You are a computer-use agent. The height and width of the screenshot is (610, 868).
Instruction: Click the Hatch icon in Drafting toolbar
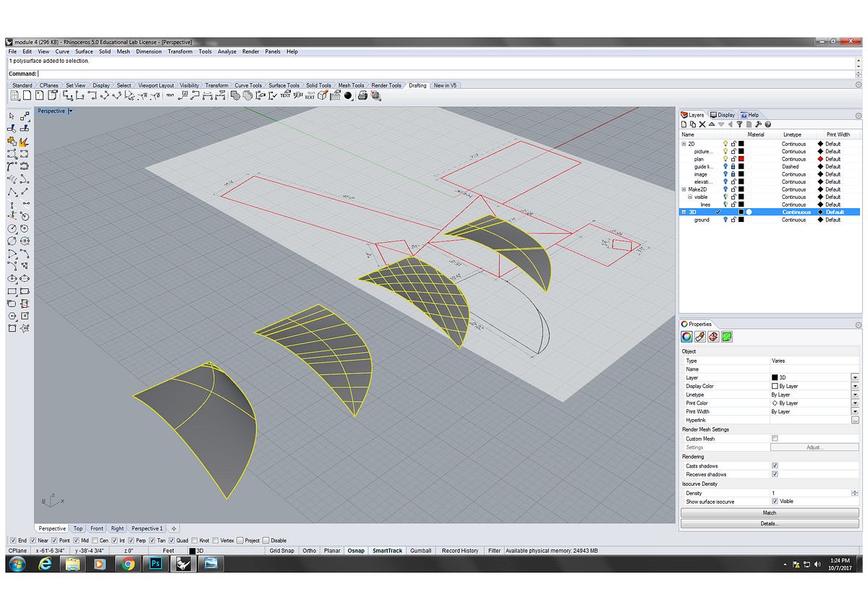point(237,95)
